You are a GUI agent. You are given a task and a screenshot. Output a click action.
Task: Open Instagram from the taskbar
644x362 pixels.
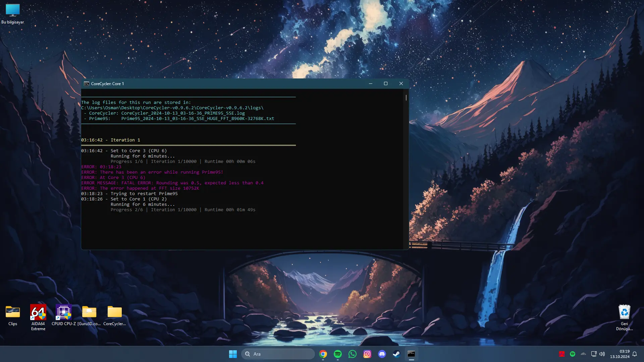[x=367, y=354]
